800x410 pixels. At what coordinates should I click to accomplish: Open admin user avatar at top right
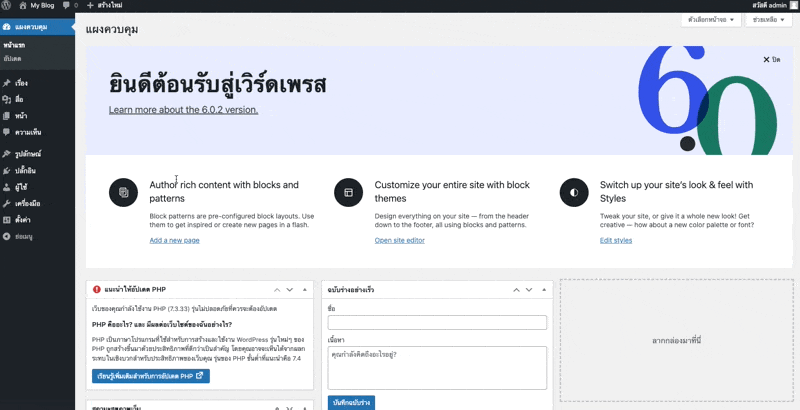(794, 5)
